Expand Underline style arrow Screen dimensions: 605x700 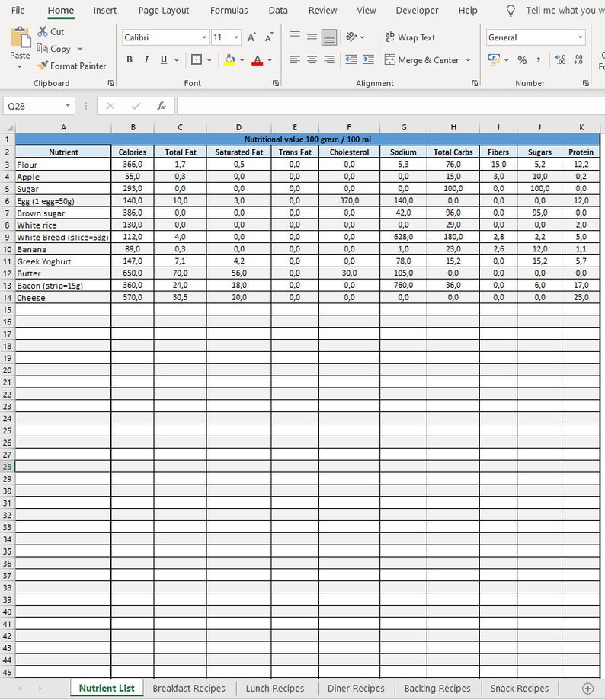coord(176,60)
